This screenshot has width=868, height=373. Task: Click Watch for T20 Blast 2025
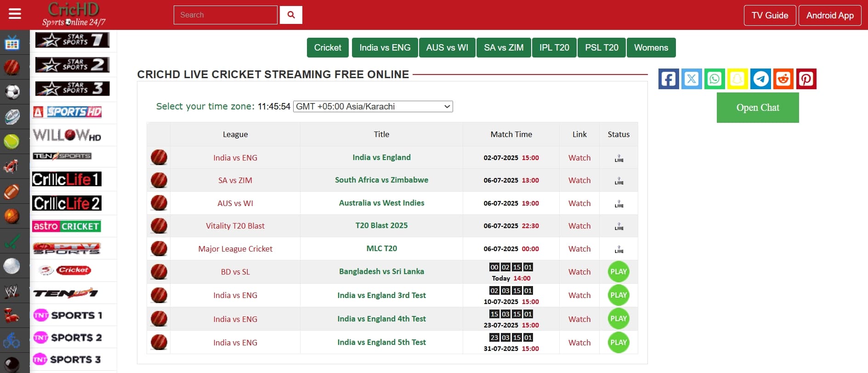[x=579, y=226]
